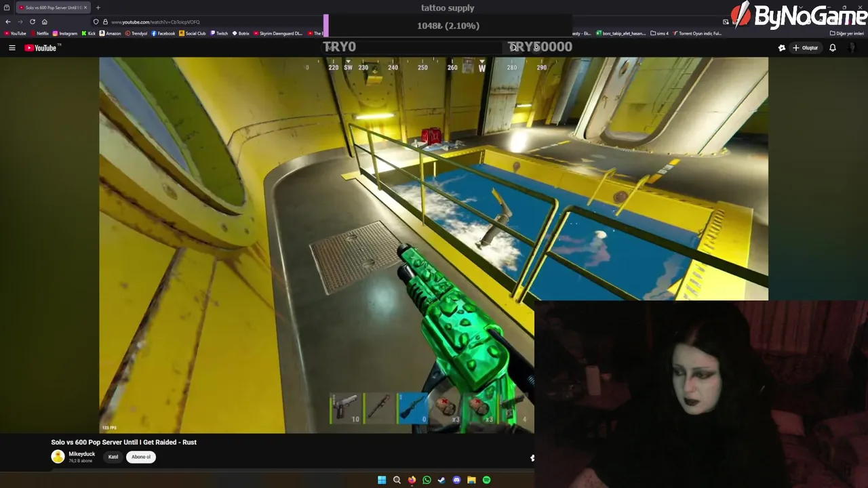The image size is (868, 488).
Task: Go back with the browser back arrow
Action: [8, 22]
